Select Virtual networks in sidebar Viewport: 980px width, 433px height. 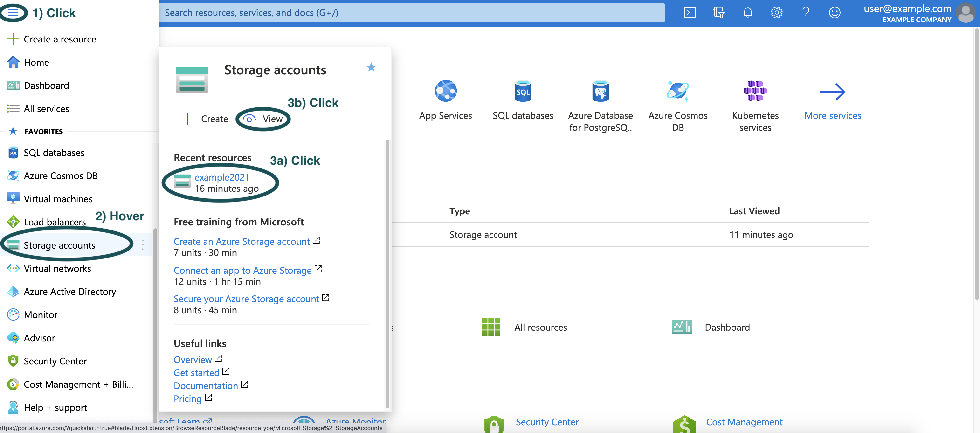[57, 269]
